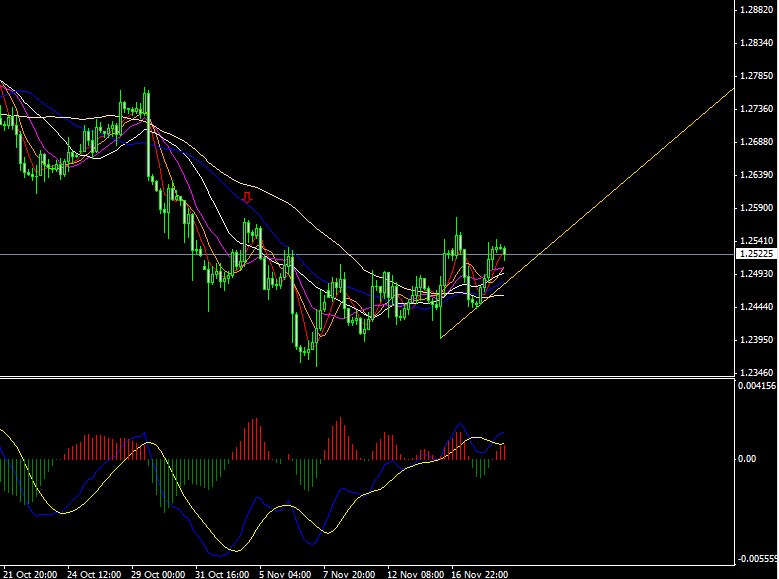Image resolution: width=779 pixels, height=579 pixels.
Task: Click the 16 Nov 22:00 time label
Action: point(479,574)
